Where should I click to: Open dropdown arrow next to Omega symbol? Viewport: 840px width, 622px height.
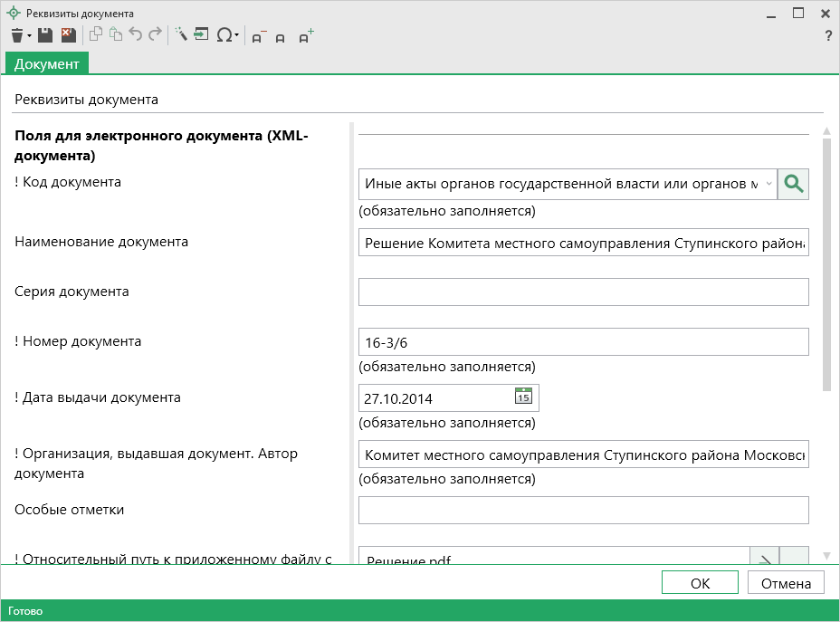coord(237,36)
